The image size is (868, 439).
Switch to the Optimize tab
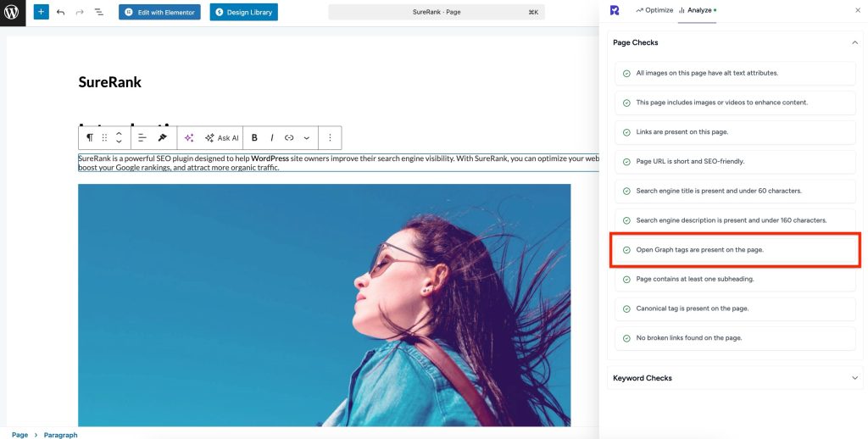pyautogui.click(x=654, y=10)
